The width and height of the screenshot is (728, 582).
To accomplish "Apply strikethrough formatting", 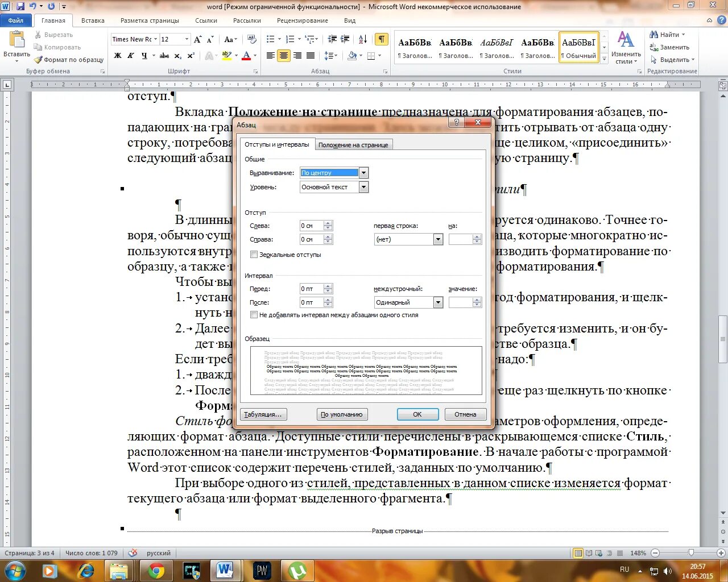I will pos(164,56).
